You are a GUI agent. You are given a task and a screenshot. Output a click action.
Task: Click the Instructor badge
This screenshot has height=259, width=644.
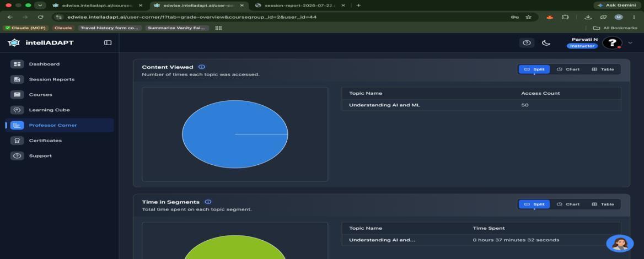[582, 46]
